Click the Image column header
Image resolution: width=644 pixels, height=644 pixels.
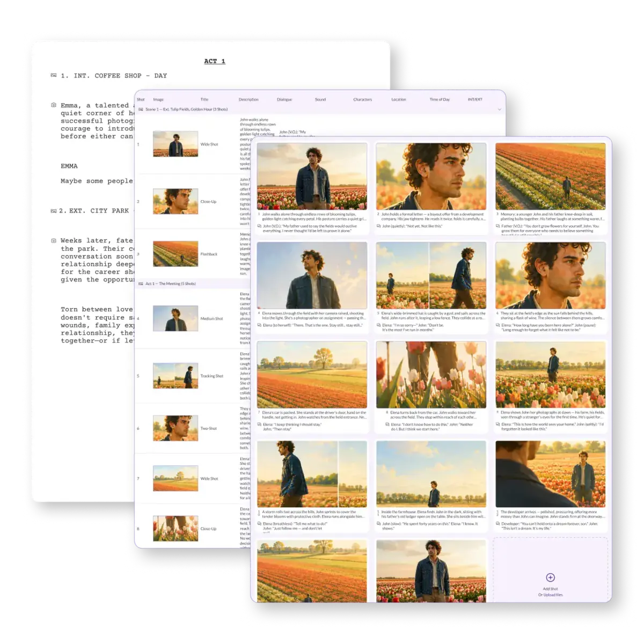(158, 99)
